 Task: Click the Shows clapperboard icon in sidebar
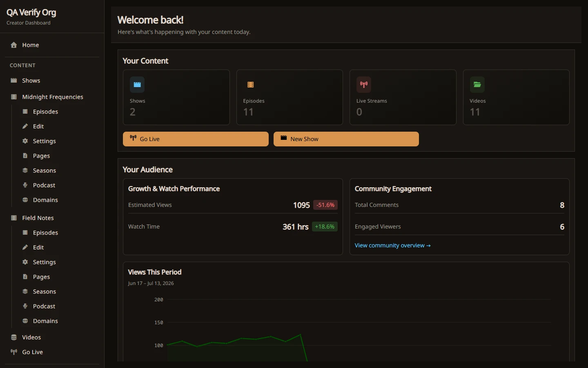click(x=14, y=81)
